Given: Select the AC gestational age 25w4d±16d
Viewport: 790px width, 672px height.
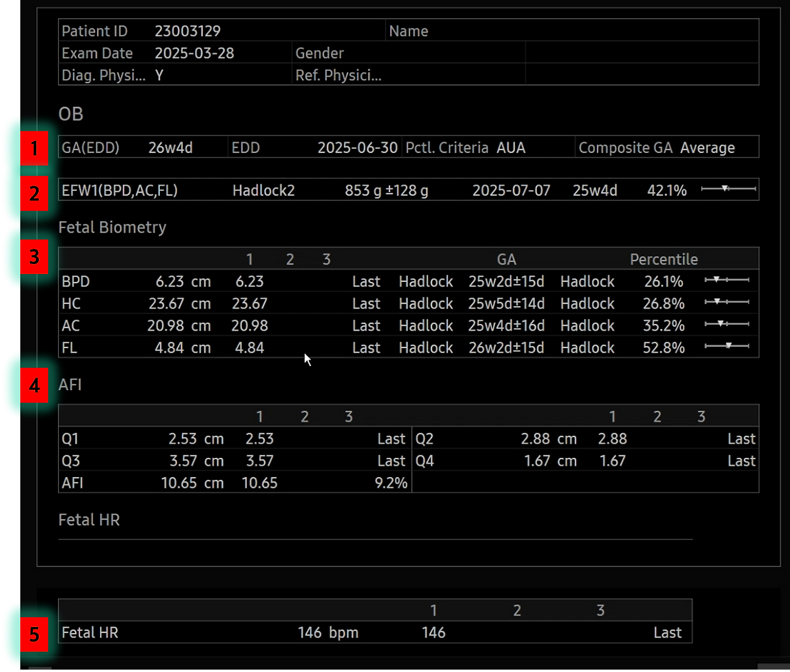Looking at the screenshot, I should click(506, 326).
